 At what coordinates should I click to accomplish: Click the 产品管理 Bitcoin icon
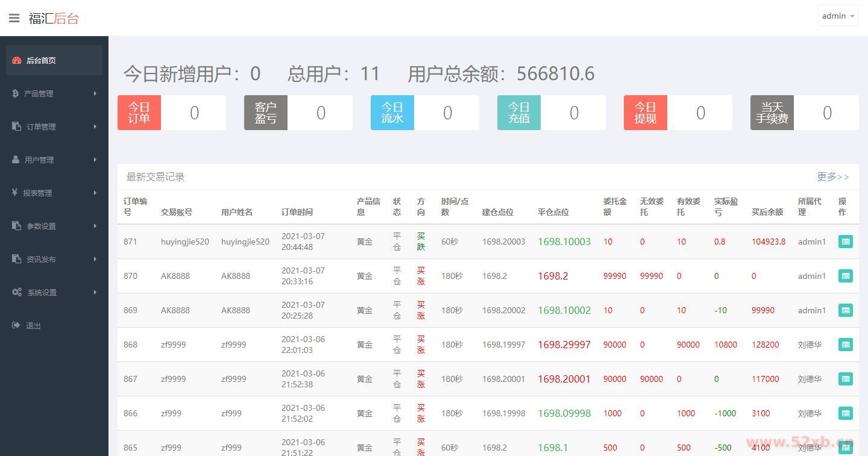click(x=16, y=93)
